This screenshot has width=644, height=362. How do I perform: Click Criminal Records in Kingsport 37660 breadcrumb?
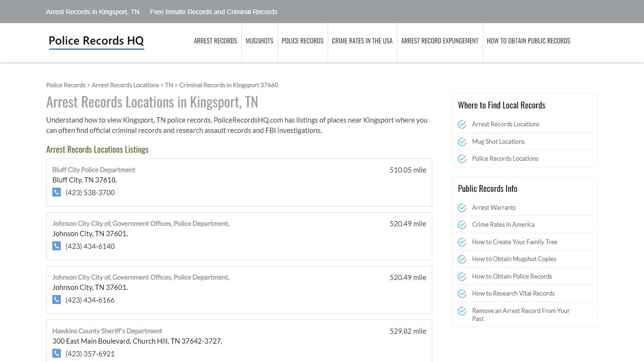229,85
